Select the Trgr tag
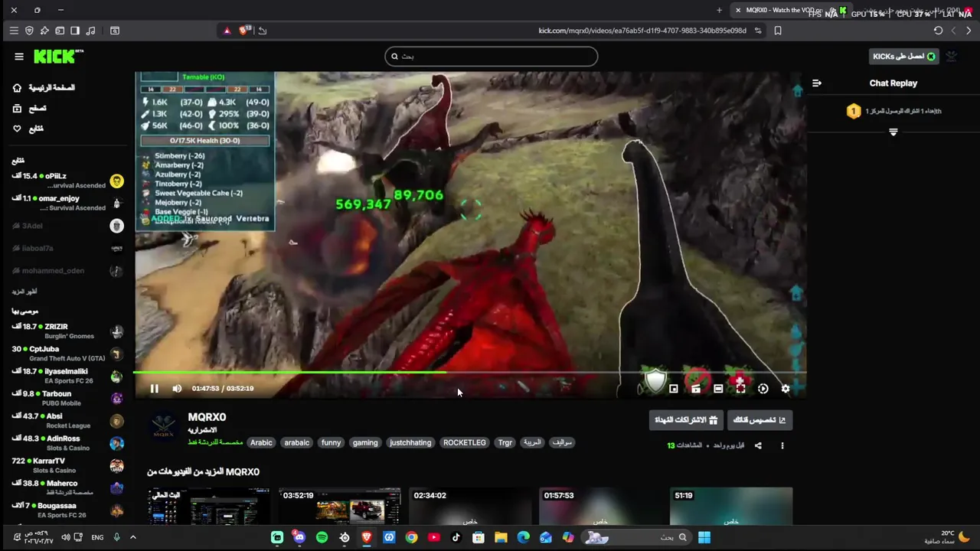Screen dimensions: 980x551 tap(505, 442)
